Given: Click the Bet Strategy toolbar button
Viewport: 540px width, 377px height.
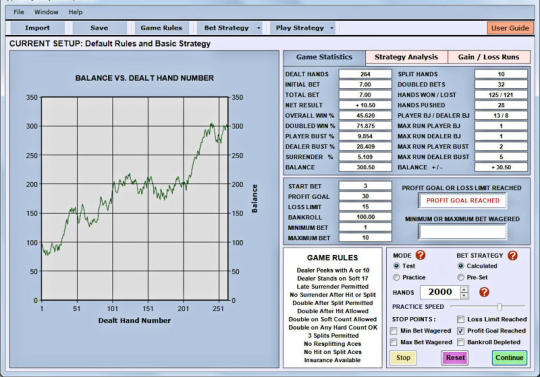Looking at the screenshot, I should [226, 28].
